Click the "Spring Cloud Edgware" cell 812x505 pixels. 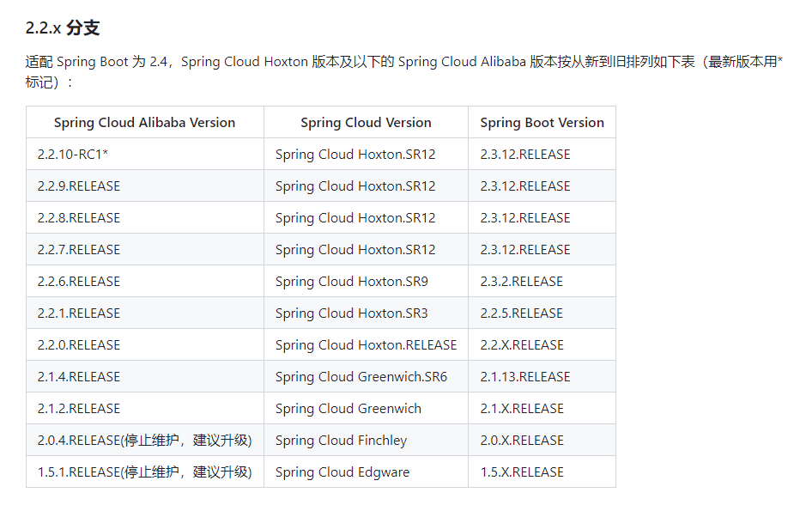[366, 472]
